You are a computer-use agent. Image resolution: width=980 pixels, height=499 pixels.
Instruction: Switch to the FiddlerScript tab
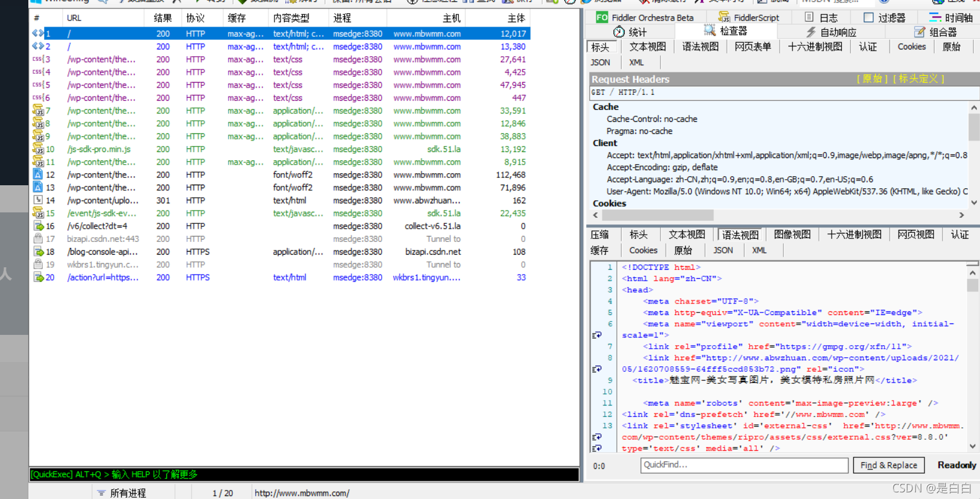pos(749,17)
